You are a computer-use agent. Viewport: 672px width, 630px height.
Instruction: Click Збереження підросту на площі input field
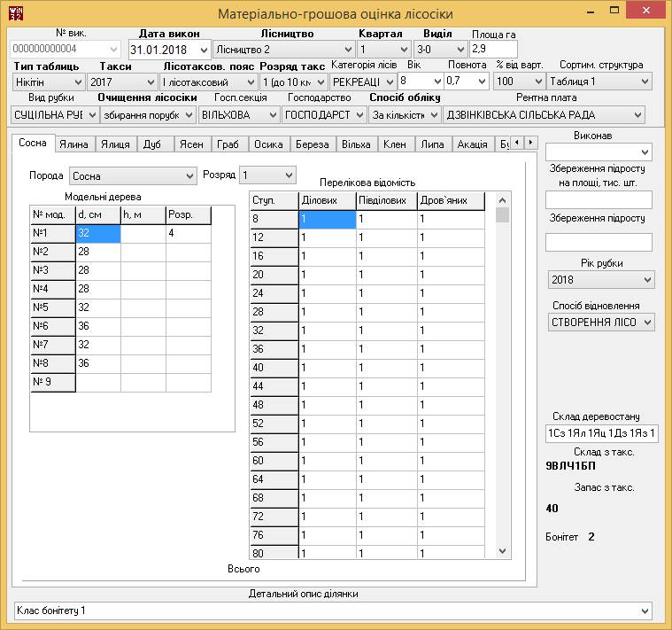click(599, 199)
